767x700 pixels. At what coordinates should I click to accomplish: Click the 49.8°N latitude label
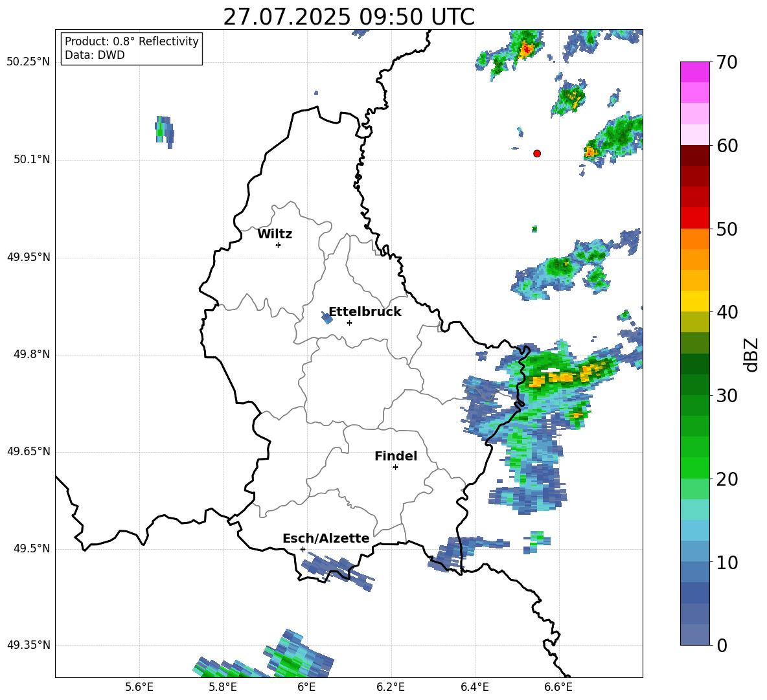coord(32,354)
